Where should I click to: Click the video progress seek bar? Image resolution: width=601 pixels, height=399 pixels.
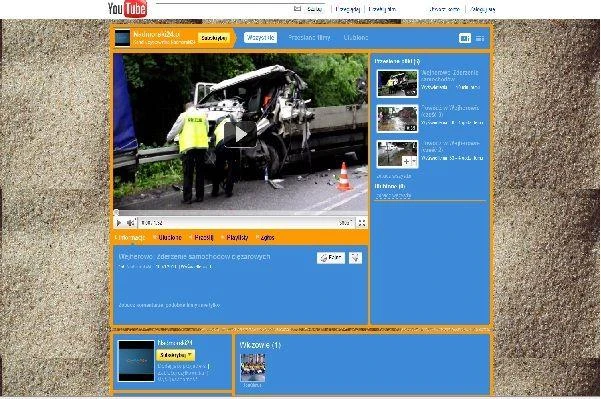click(x=241, y=213)
